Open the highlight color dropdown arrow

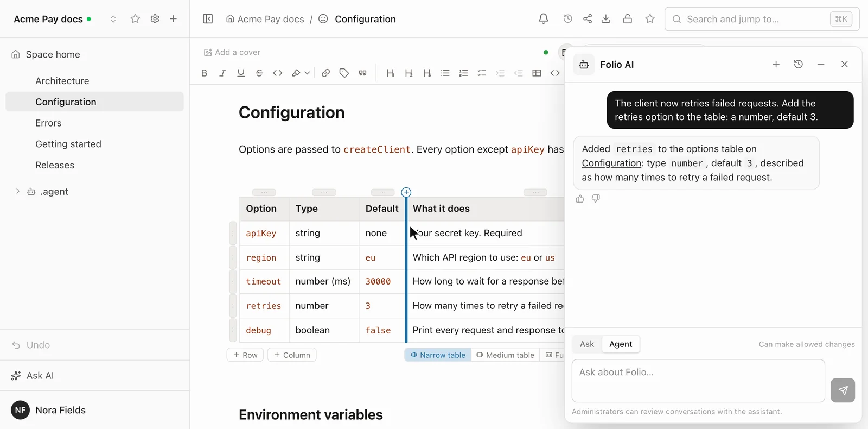tap(307, 73)
